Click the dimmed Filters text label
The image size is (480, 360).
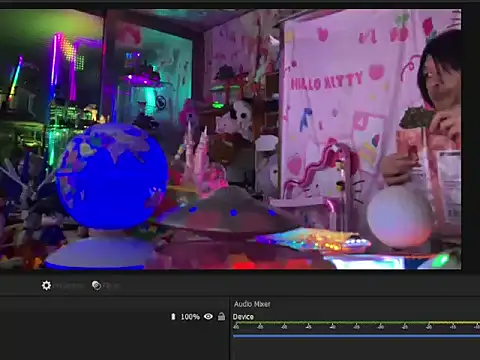[x=111, y=286]
